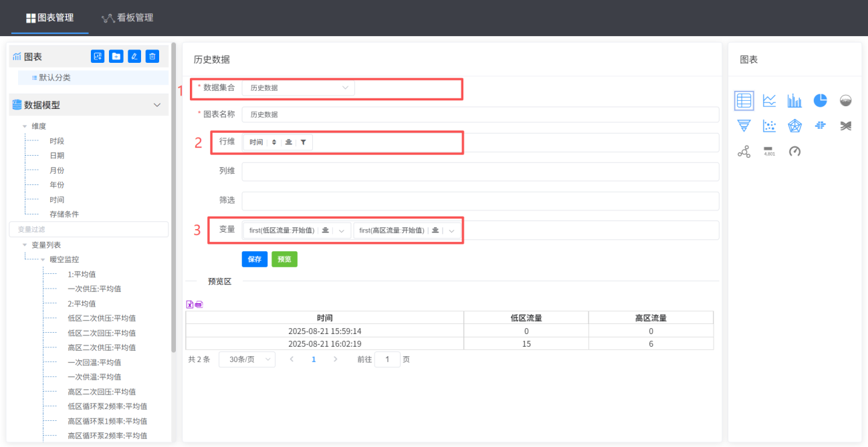Toggle sort order on 时间 dimension
Screen dimensions: 868x447
pyautogui.click(x=274, y=142)
